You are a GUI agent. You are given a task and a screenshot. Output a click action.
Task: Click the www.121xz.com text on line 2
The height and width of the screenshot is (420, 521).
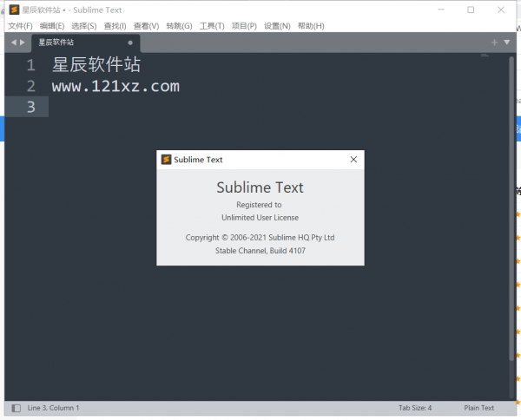(115, 86)
